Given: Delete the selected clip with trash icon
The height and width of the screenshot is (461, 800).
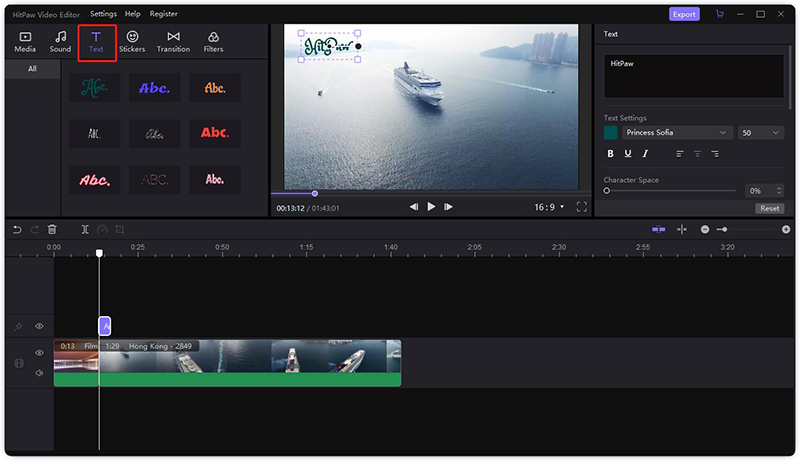Looking at the screenshot, I should (x=52, y=229).
